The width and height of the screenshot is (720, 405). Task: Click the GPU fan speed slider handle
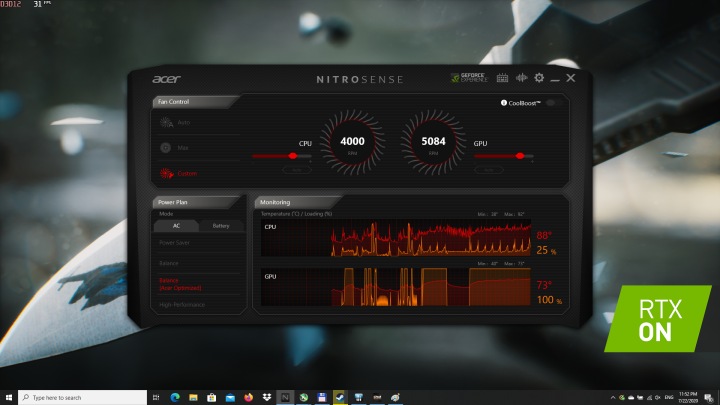point(520,156)
